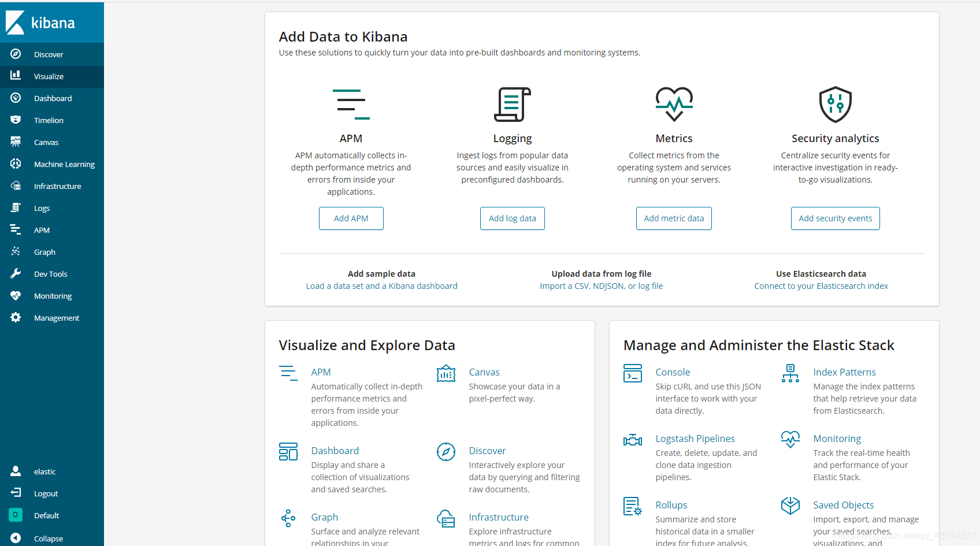Screen dimensions: 980x546
Task: Click the Index Patterns tree icon
Action: pos(790,373)
